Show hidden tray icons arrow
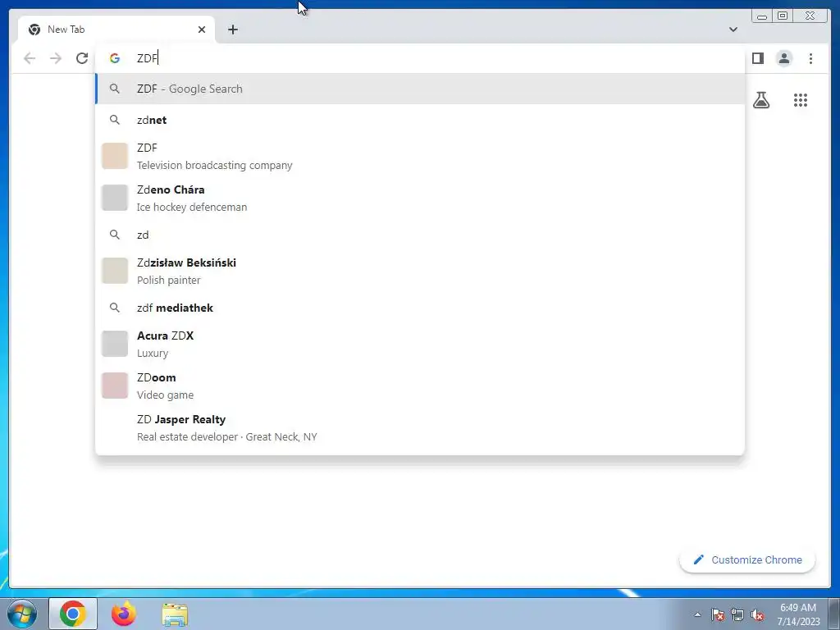Image resolution: width=840 pixels, height=630 pixels. coord(697,614)
